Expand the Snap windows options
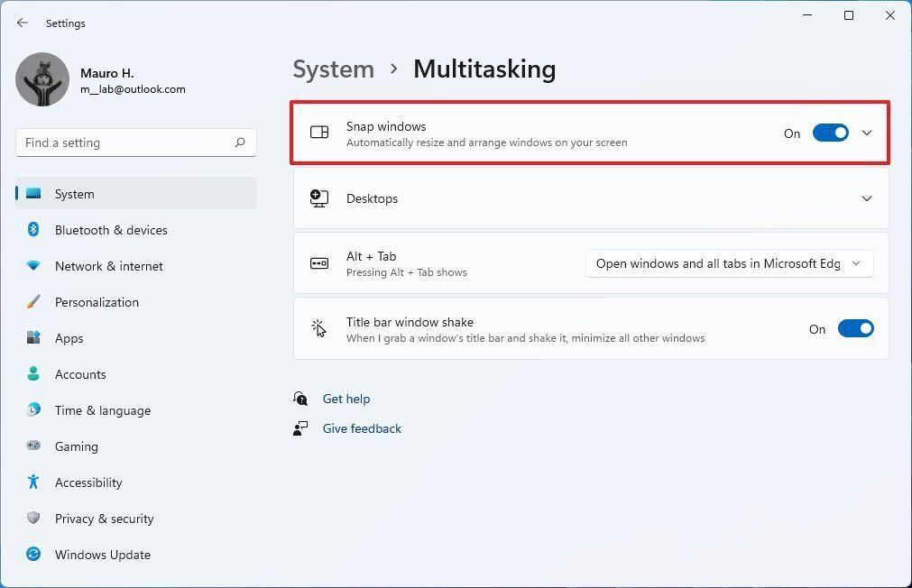This screenshot has height=588, width=912. click(x=866, y=133)
